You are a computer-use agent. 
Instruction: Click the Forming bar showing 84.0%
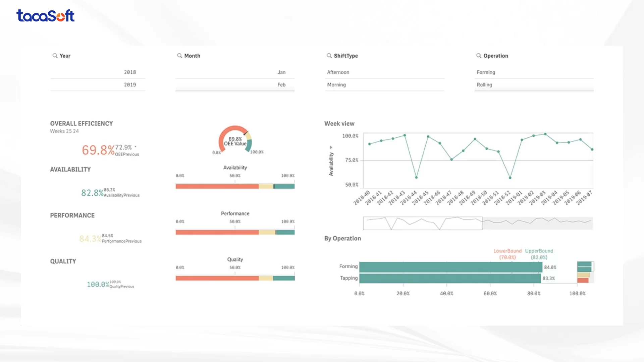[450, 267]
